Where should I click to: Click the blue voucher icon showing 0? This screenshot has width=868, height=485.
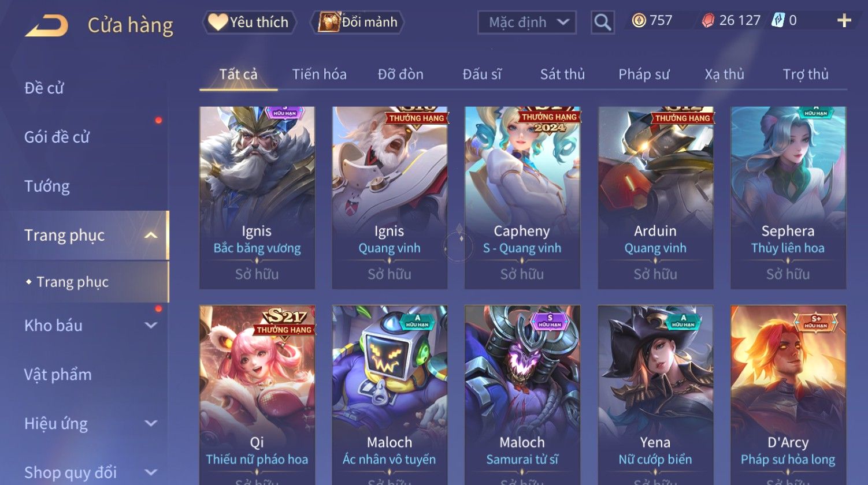tap(778, 21)
